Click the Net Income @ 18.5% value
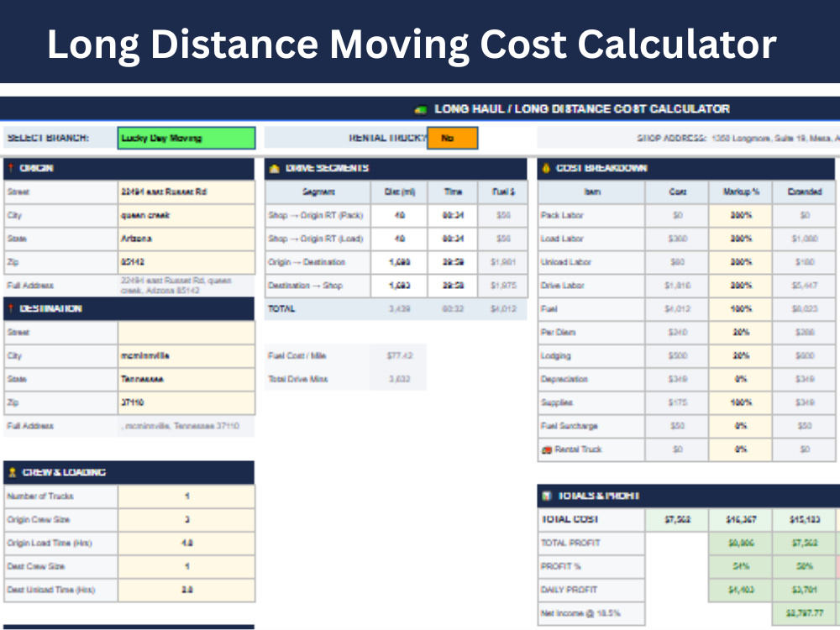This screenshot has height=630, width=840. point(804,613)
